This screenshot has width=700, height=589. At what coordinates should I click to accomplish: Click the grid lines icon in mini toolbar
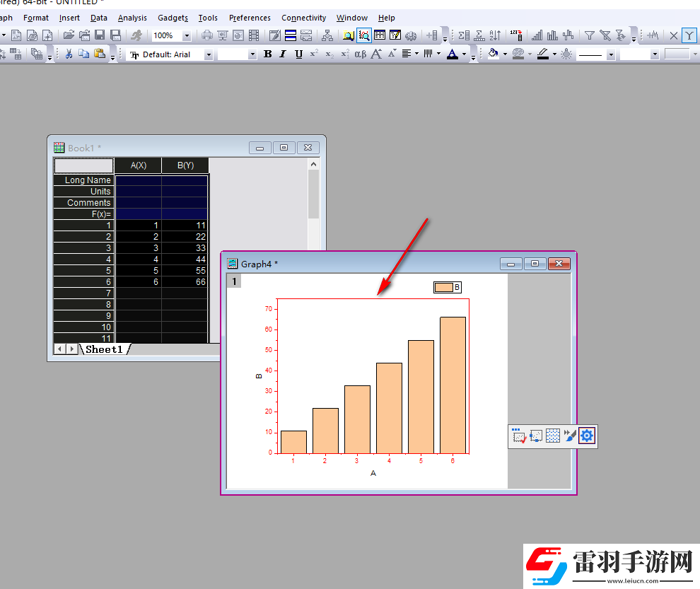pyautogui.click(x=553, y=436)
